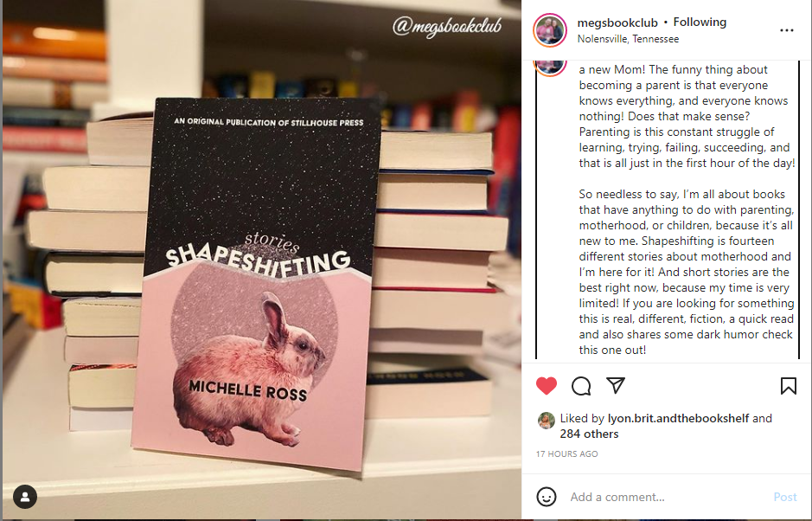Screen dimensions: 812x521
Task: Open the Nolensville, Tennessee location link
Action: [x=628, y=39]
